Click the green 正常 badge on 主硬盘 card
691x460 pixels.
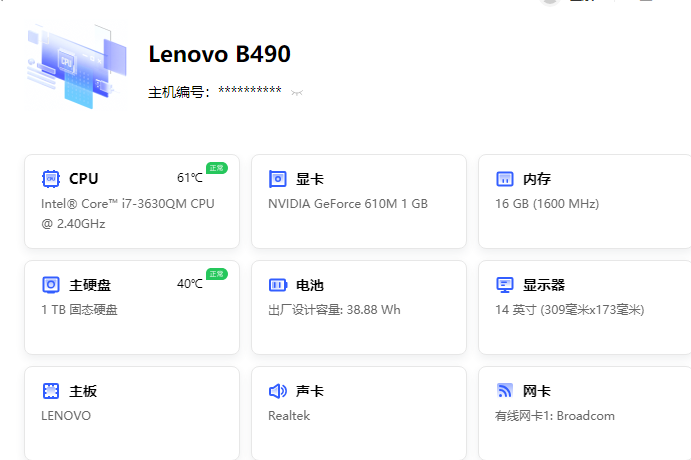tap(216, 274)
